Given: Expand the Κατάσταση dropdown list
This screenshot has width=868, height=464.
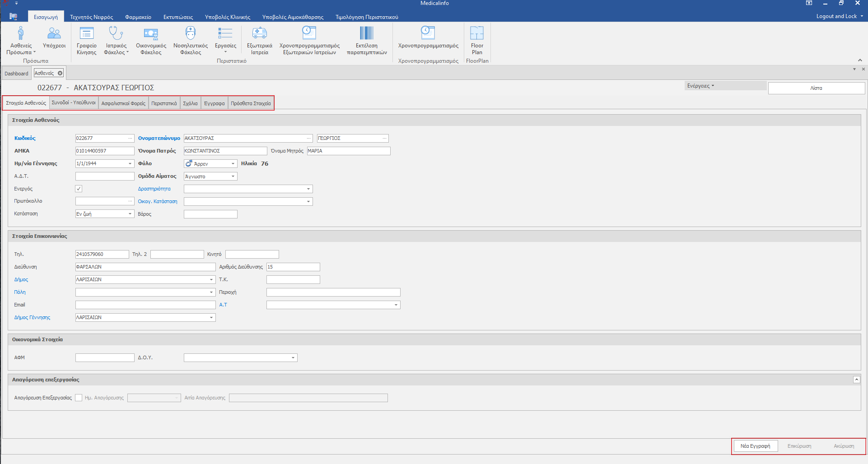Looking at the screenshot, I should point(130,214).
